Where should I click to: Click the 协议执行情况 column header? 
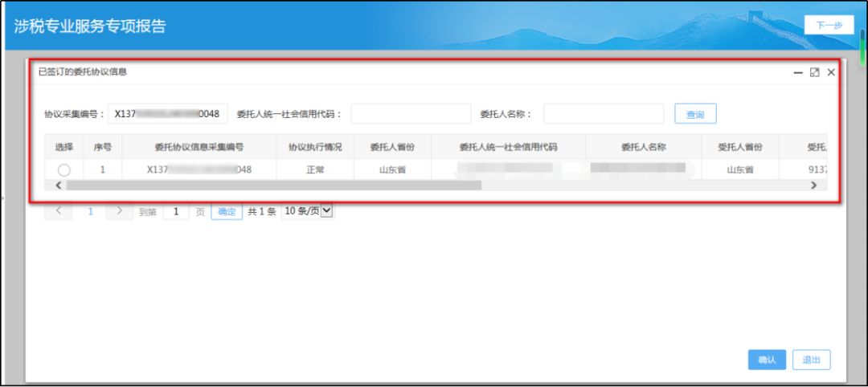point(315,147)
